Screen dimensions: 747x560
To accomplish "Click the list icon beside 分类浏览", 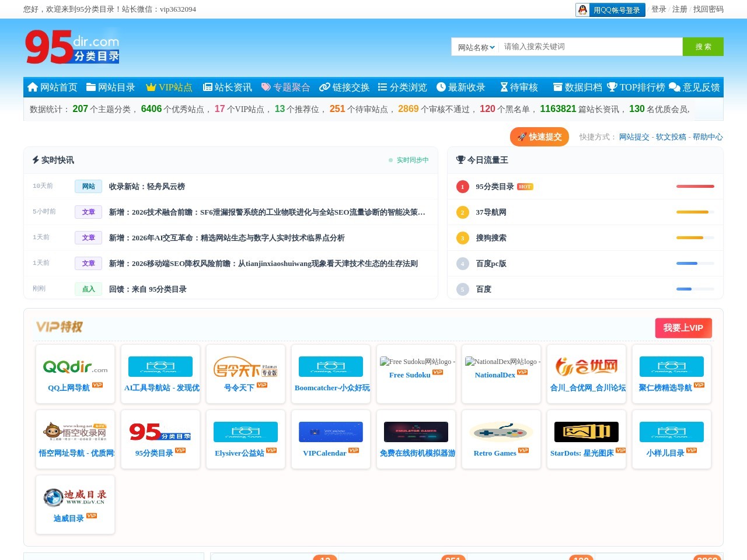I will click(383, 87).
